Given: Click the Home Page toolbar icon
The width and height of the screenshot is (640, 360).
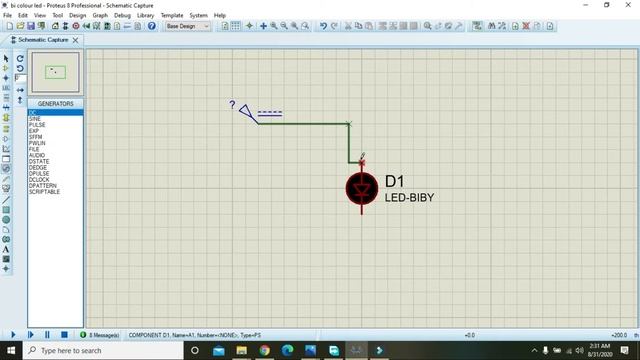Looking at the screenshot, I should [55, 26].
